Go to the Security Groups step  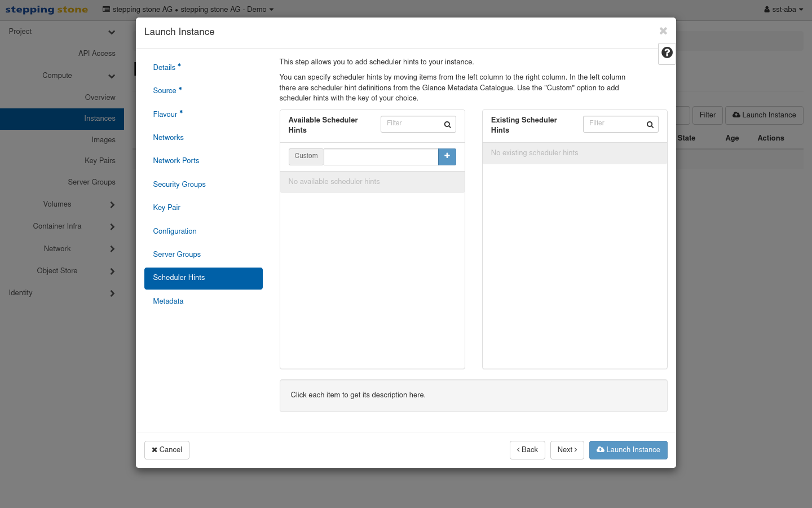[x=179, y=184]
